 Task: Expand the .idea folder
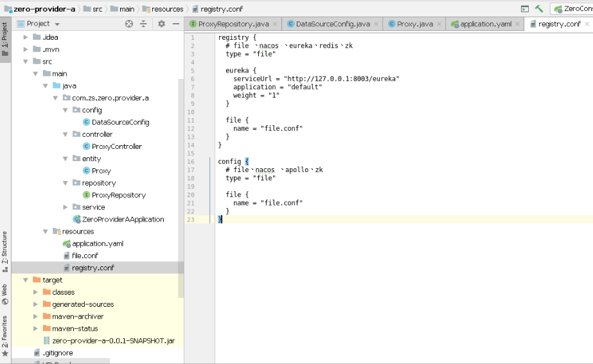(26, 37)
